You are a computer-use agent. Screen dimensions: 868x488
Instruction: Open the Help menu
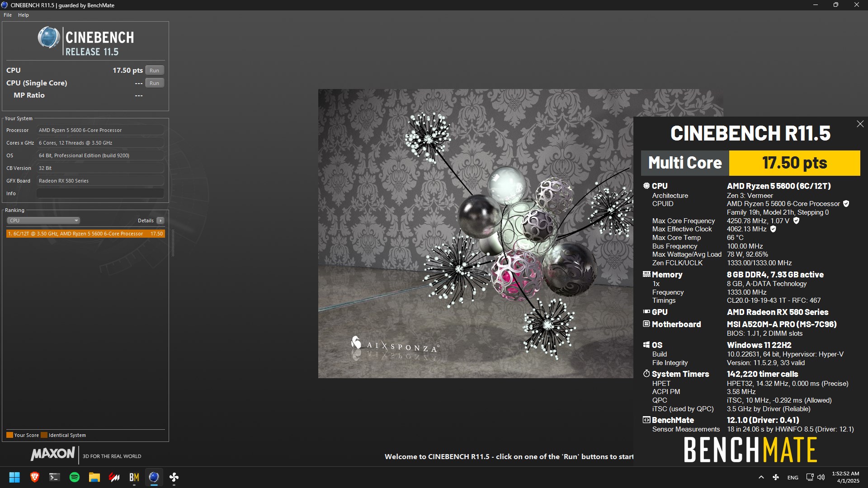click(x=24, y=15)
